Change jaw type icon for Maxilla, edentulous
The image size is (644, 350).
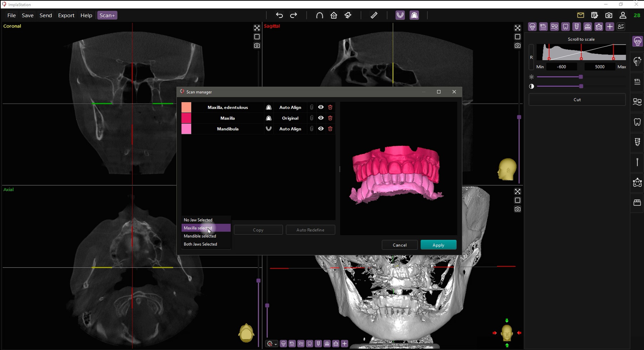click(x=269, y=107)
